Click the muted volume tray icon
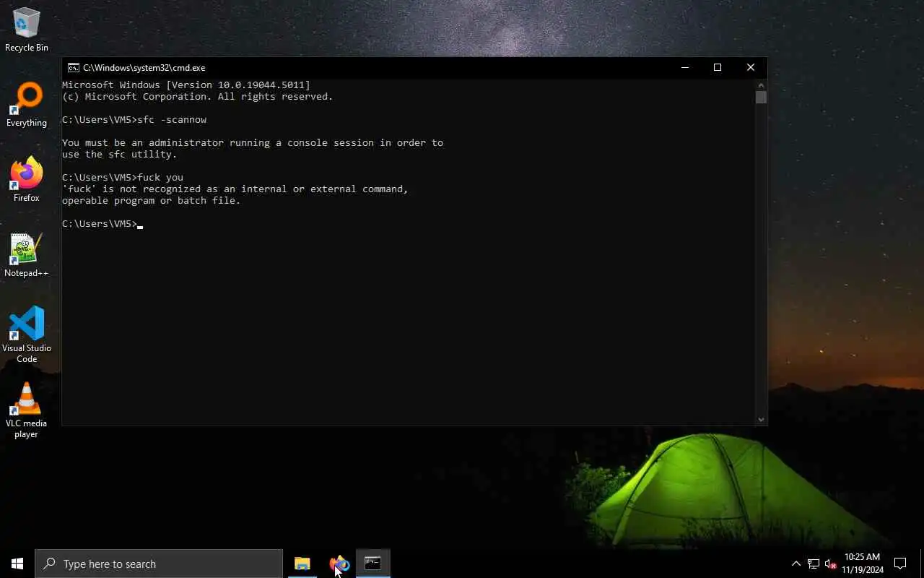Viewport: 924px width, 578px height. (x=830, y=564)
